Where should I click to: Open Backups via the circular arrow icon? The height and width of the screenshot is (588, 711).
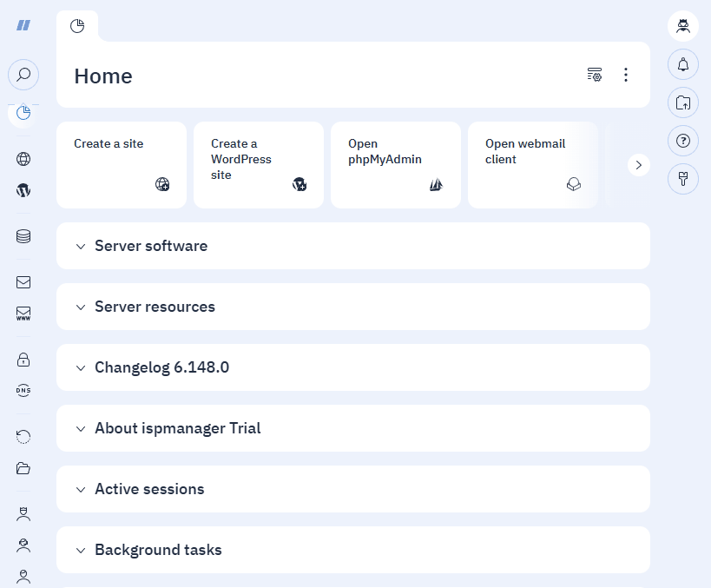(x=23, y=437)
